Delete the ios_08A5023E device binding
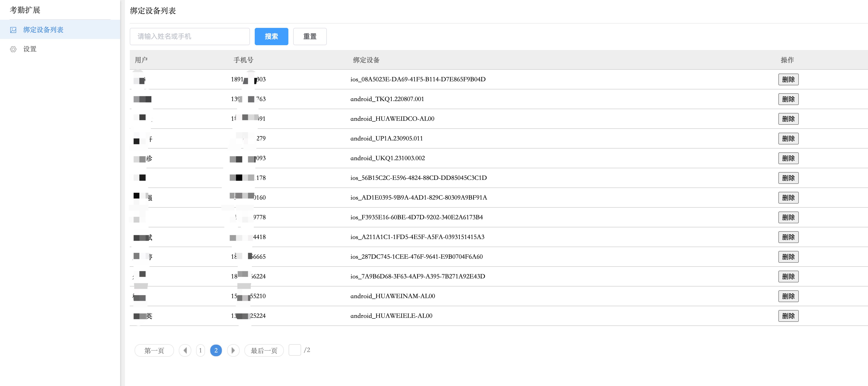This screenshot has width=868, height=386. pos(788,80)
